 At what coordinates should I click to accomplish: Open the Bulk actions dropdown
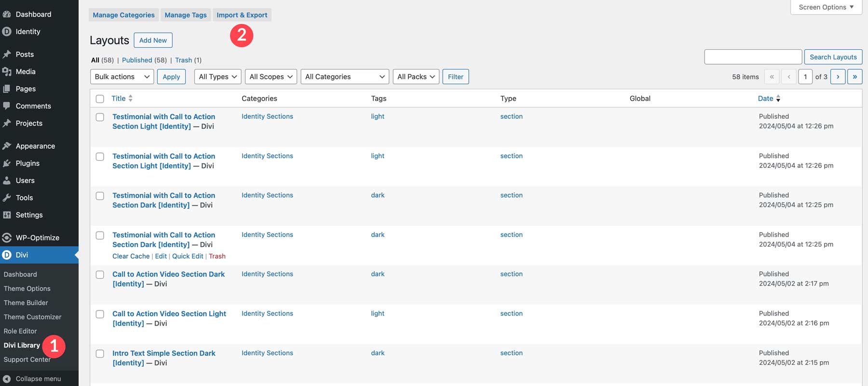coord(122,77)
